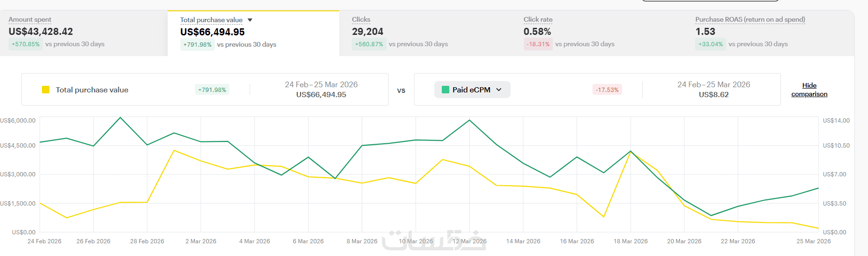Click the +791.98% badge in comparison panel
Image resolution: width=868 pixels, height=256 pixels.
click(x=212, y=90)
